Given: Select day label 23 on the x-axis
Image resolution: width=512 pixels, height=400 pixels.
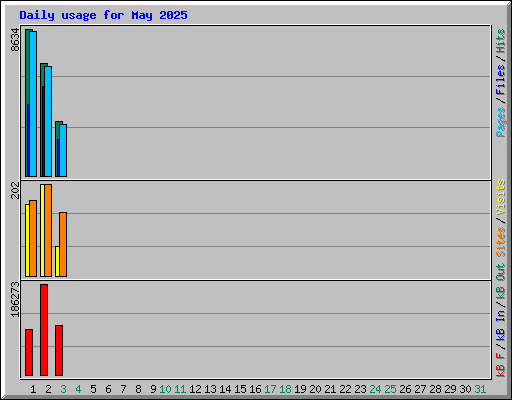Looking at the screenshot, I should pos(360,389).
